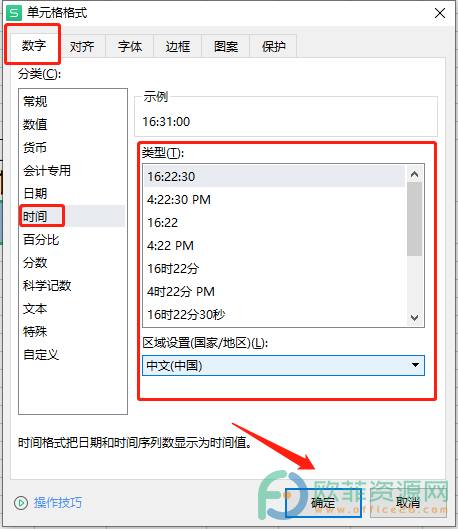
Task: Click the 取消 button
Action: click(x=408, y=503)
